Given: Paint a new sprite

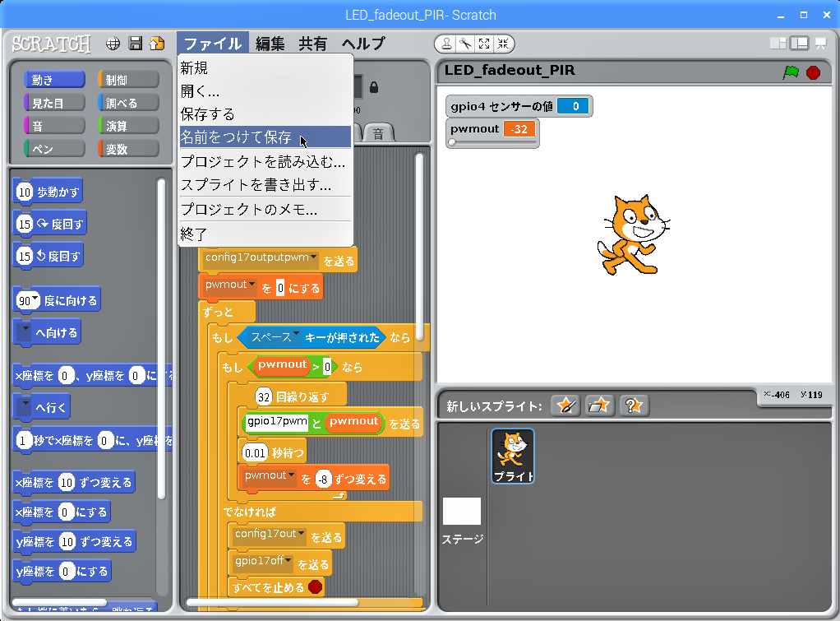Looking at the screenshot, I should coord(565,406).
